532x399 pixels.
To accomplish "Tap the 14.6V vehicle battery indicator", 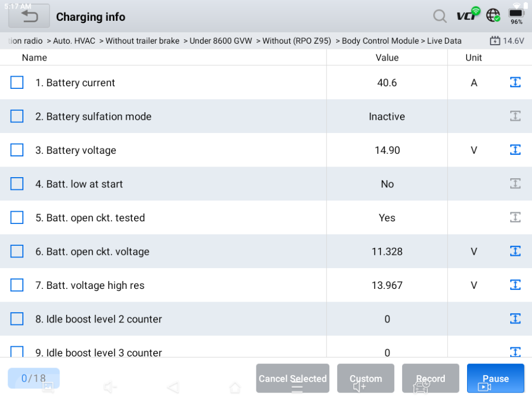I will click(507, 41).
